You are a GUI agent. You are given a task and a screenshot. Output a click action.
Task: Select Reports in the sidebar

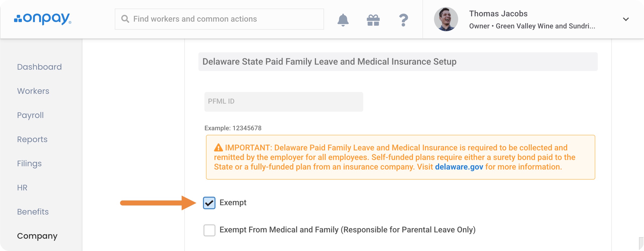tap(32, 139)
